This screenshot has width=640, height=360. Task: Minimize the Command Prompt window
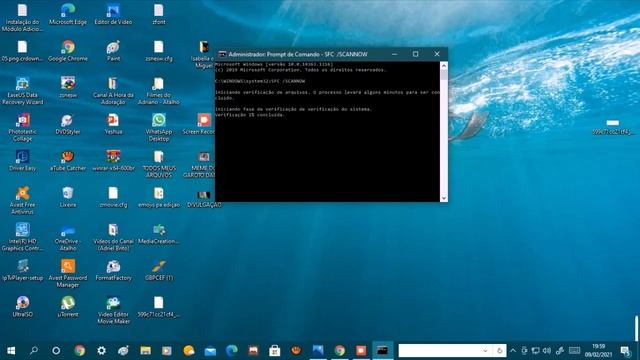[394, 54]
